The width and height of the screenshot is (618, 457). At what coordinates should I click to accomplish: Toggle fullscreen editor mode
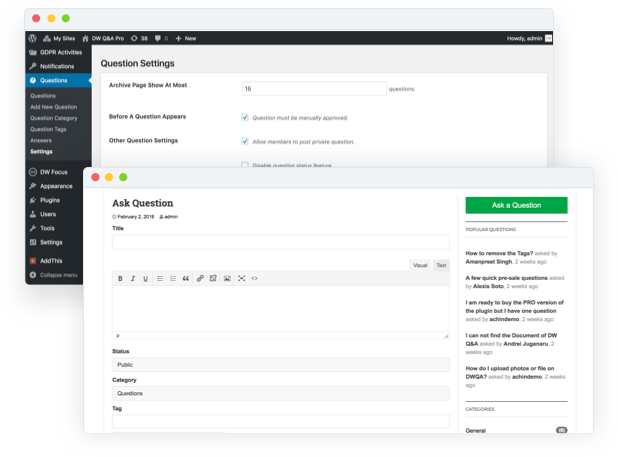[242, 279]
